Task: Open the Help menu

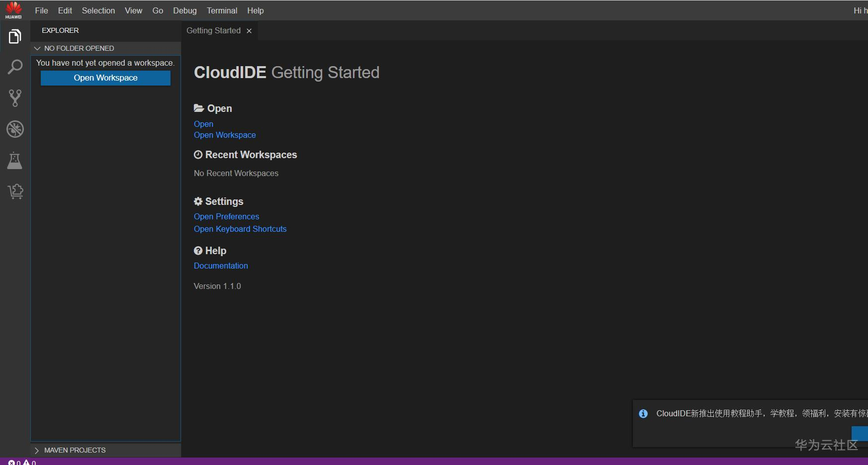Action: tap(256, 10)
